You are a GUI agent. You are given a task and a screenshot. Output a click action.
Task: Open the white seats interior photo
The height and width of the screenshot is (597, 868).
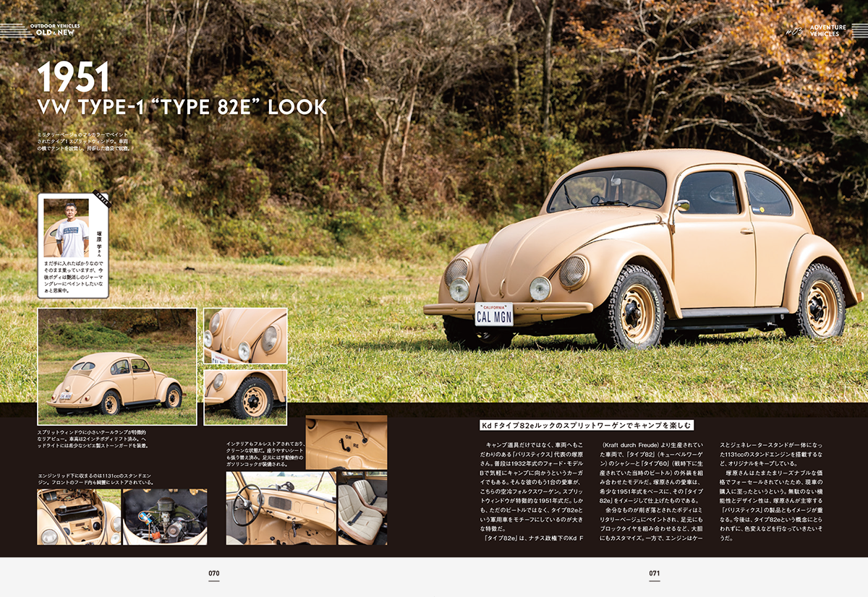pyautogui.click(x=362, y=507)
